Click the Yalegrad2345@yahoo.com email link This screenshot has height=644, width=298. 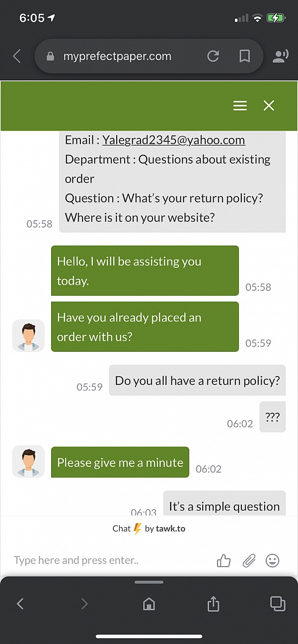pyautogui.click(x=173, y=140)
